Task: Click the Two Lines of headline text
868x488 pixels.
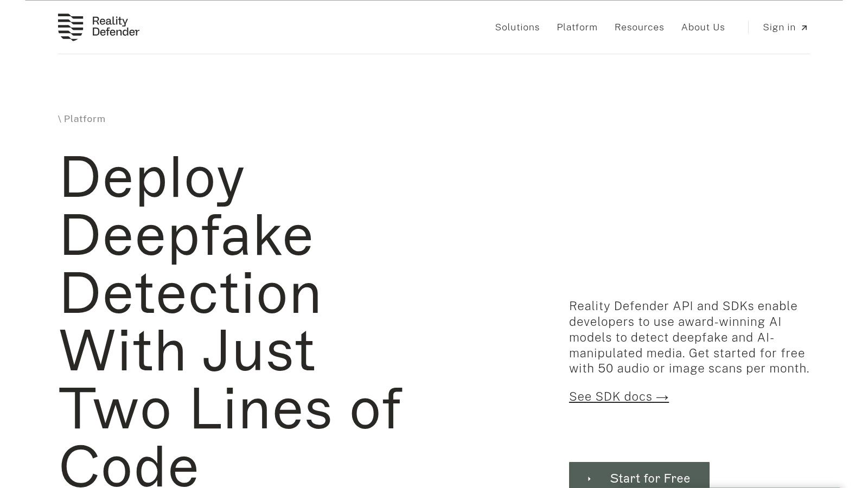Action: coord(231,408)
